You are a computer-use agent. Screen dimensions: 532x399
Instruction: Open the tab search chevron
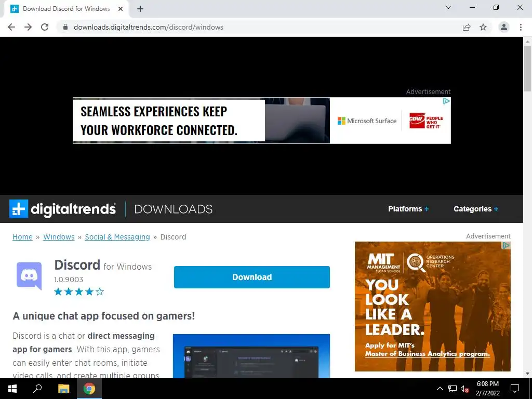448,7
